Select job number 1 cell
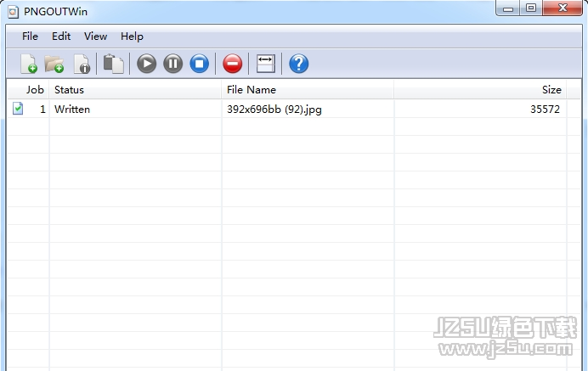Viewport: 588px width, 371px height. pos(42,109)
